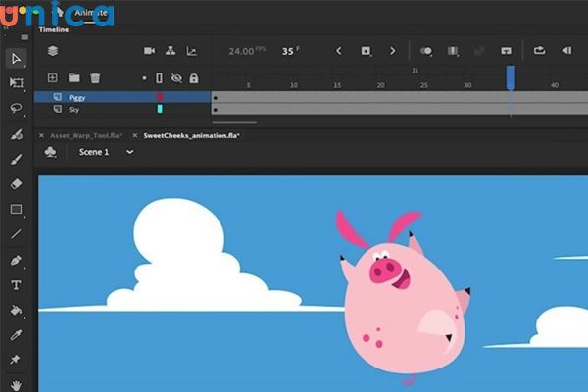Select the Lasso tool
588x392 pixels.
tap(16, 109)
